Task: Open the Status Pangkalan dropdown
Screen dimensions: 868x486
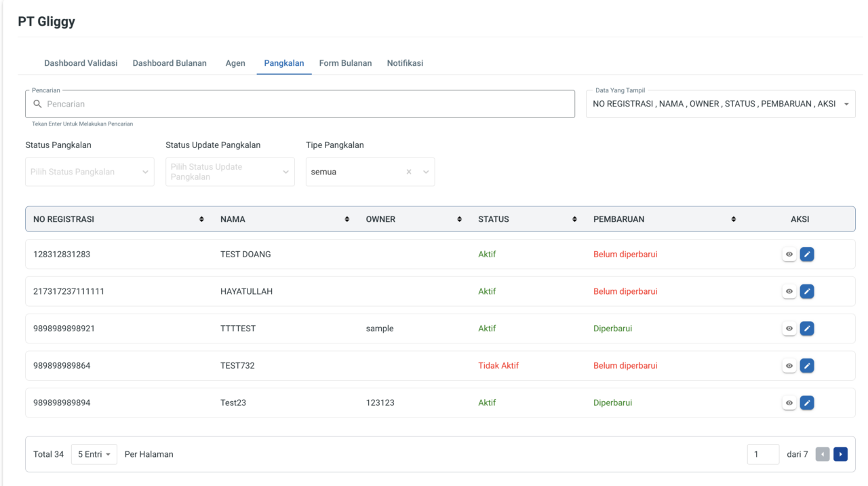Action: click(90, 172)
